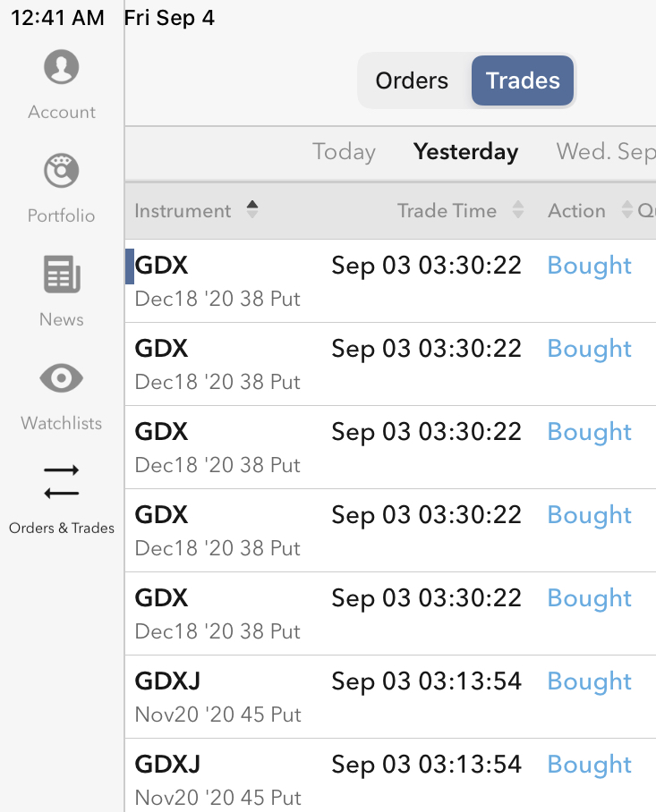Sort by Instrument column arrow

(x=252, y=210)
